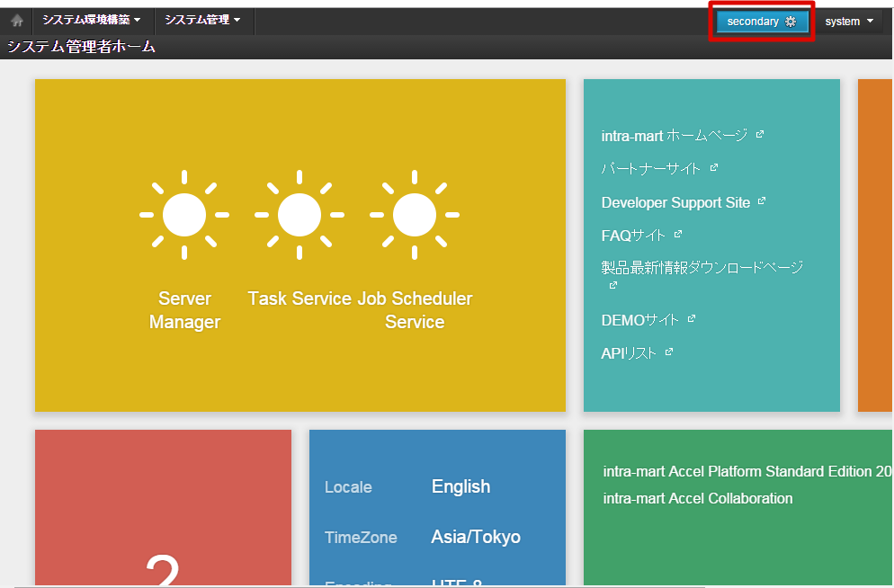
Task: Click the Server Manager sun icon
Action: (x=184, y=215)
